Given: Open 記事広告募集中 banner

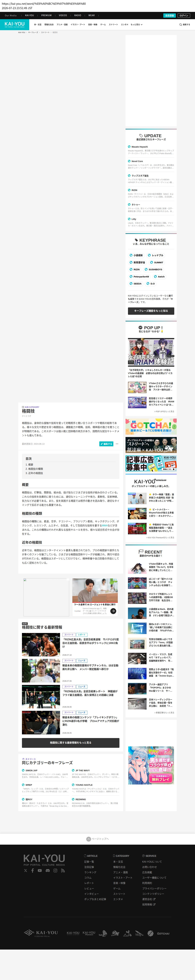Looking at the screenshot, I should point(151,463).
